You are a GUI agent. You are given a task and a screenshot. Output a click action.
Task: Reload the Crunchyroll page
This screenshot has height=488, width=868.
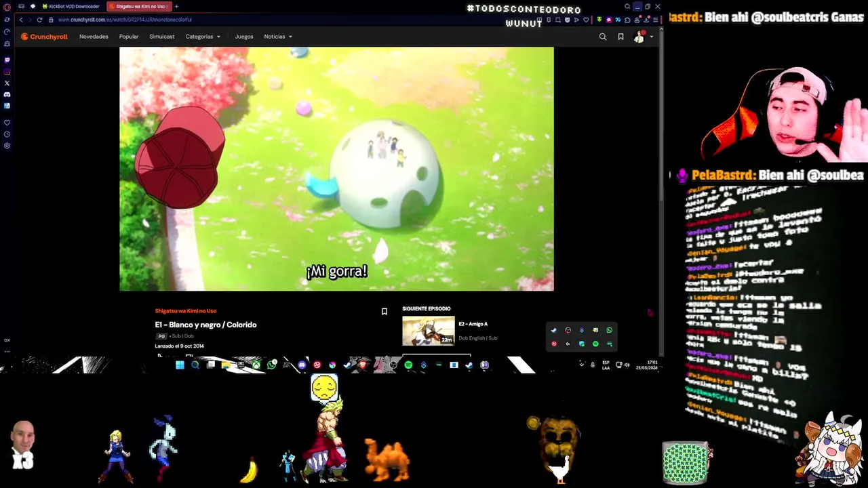[39, 20]
